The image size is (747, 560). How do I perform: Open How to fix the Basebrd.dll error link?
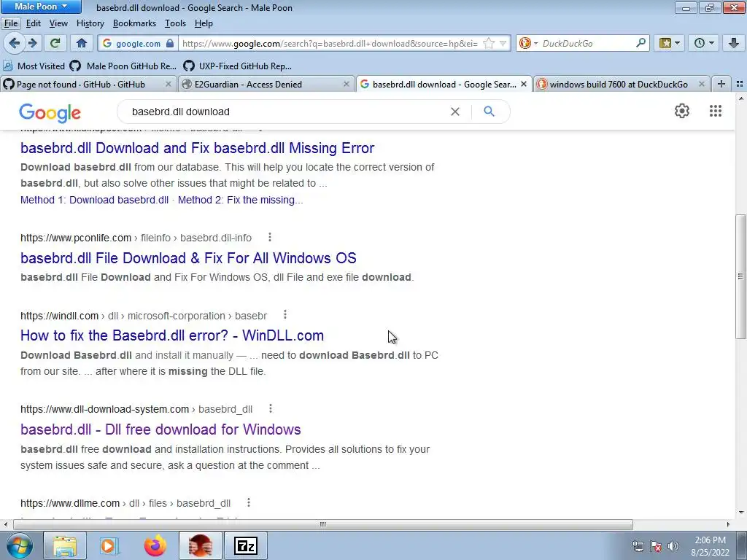pyautogui.click(x=172, y=335)
